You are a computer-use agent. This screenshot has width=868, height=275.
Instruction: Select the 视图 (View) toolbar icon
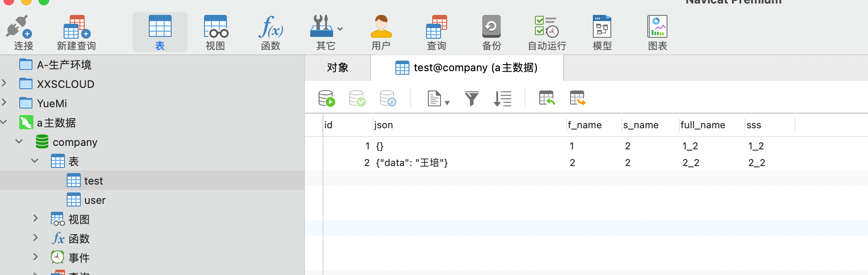[215, 27]
